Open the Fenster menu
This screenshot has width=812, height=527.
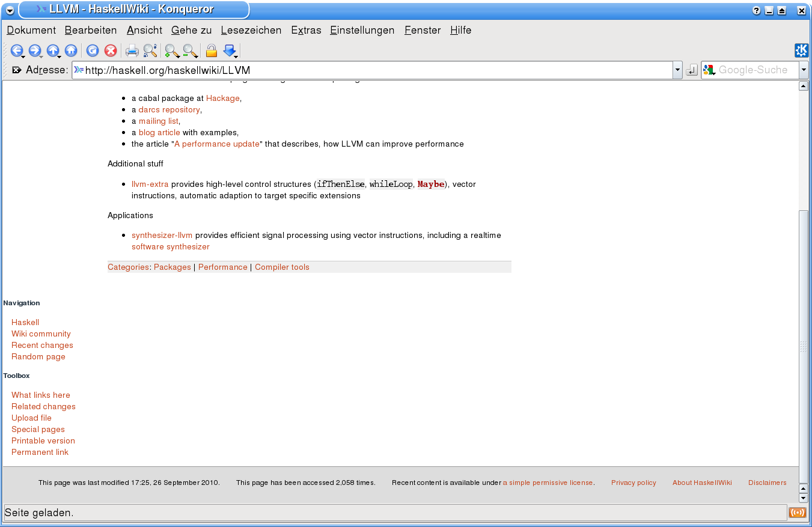(x=423, y=30)
